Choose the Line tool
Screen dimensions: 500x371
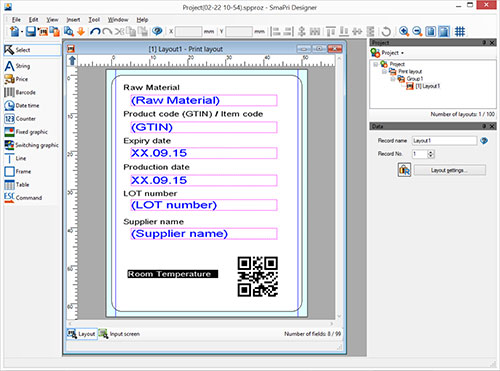pyautogui.click(x=15, y=158)
